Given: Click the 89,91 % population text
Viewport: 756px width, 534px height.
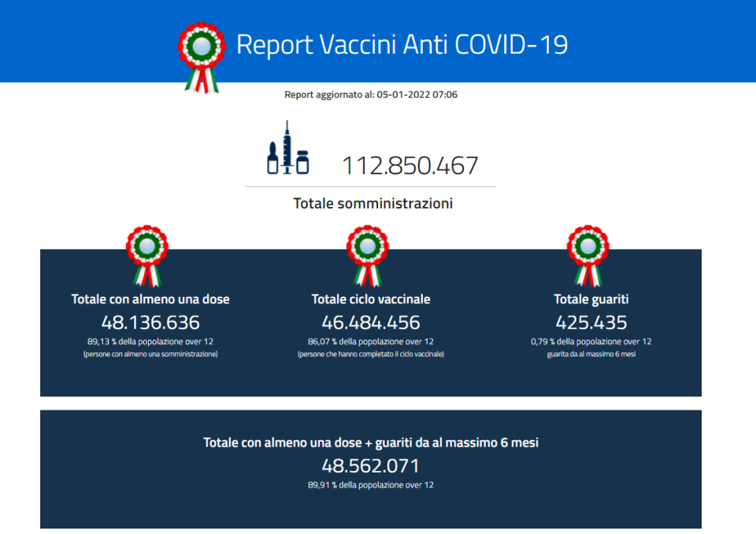Looking at the screenshot, I should (371, 485).
